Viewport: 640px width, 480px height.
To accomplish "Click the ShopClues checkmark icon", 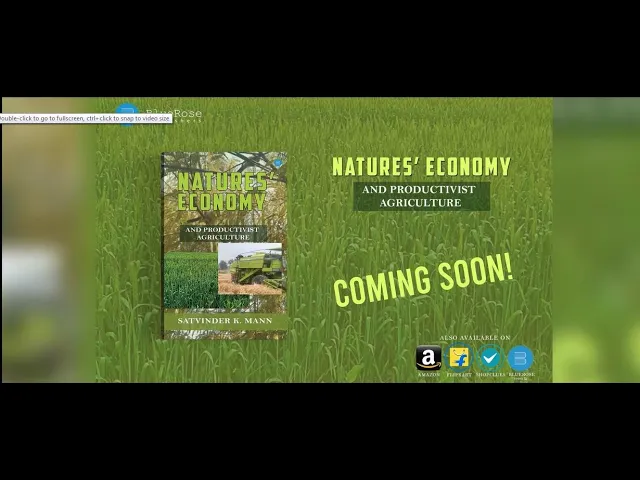I will click(x=490, y=358).
